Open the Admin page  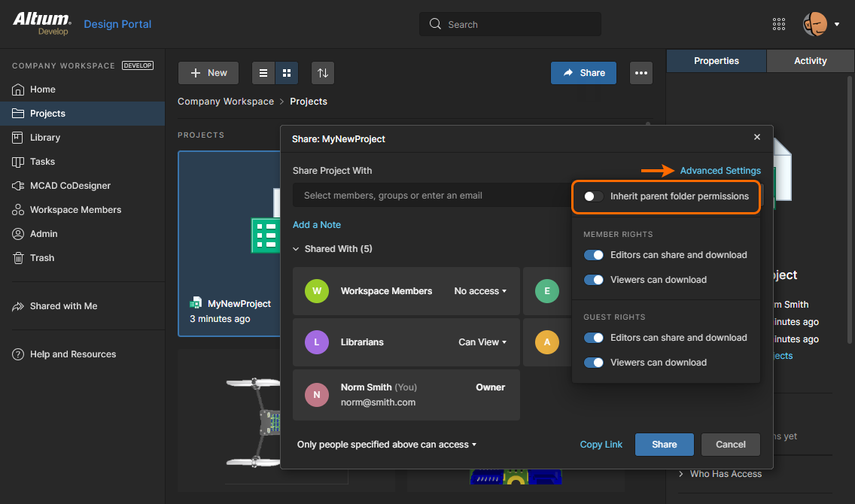coord(82,234)
